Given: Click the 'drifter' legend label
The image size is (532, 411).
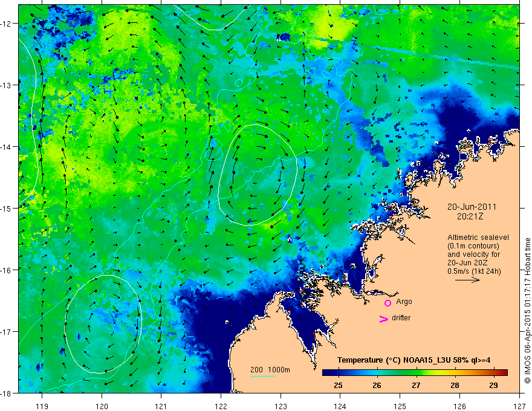Looking at the screenshot, I should [401, 318].
